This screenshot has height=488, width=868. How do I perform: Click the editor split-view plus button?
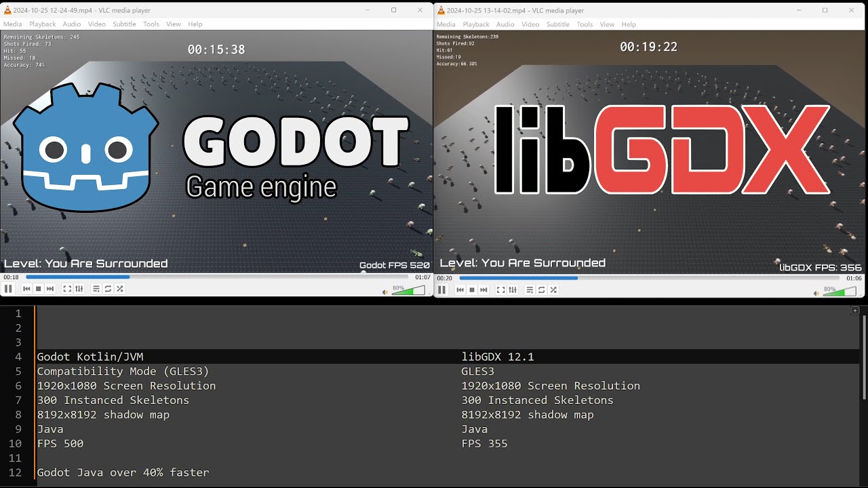point(855,310)
